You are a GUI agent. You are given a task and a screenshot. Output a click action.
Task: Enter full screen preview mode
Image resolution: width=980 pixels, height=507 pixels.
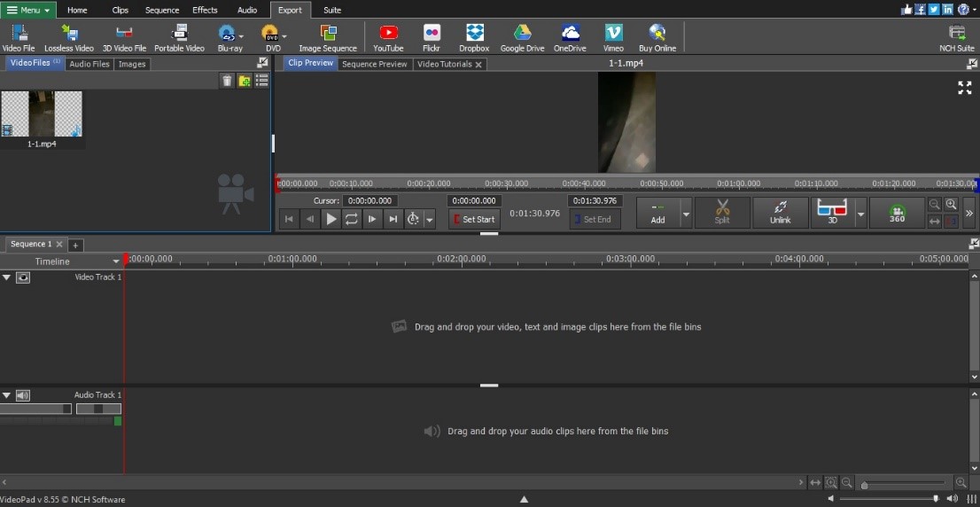tap(965, 88)
